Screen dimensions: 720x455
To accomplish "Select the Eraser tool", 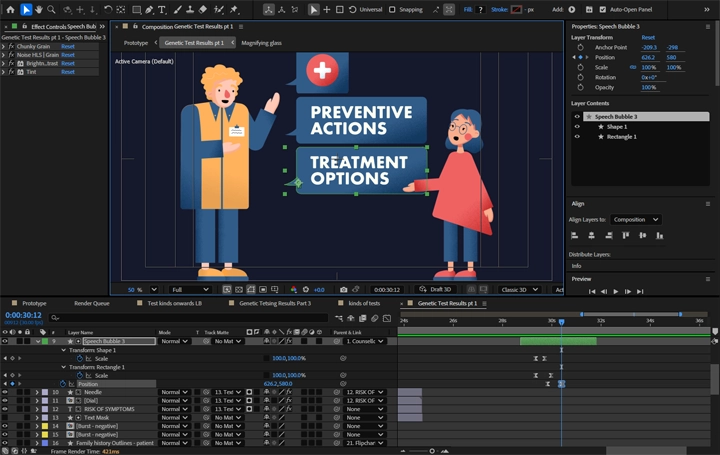I will (x=203, y=10).
